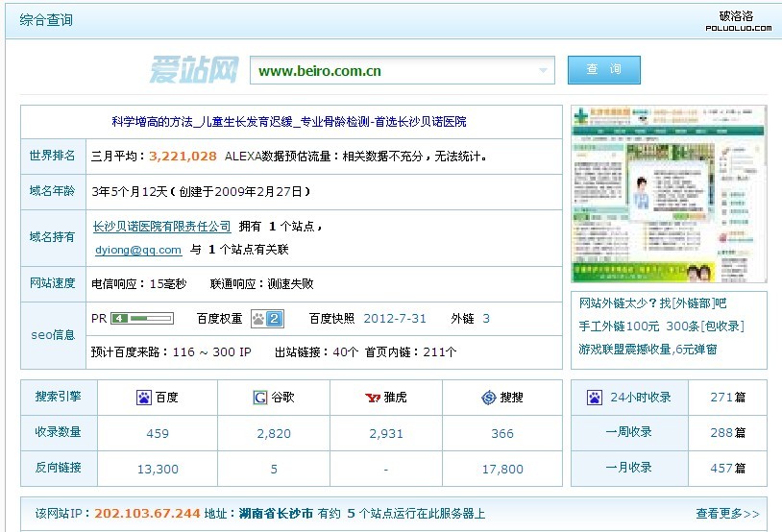The image size is (782, 532).
Task: Click the Baidu snapshot date 2012-7-31
Action: point(394,319)
